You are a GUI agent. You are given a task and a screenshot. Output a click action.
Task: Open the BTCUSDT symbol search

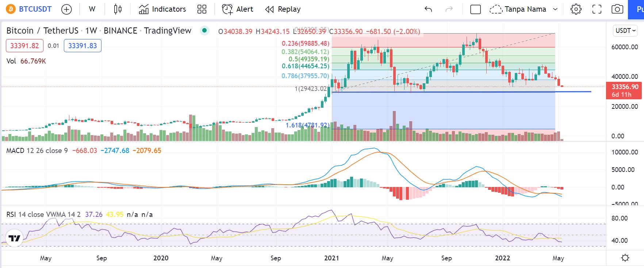coord(35,9)
